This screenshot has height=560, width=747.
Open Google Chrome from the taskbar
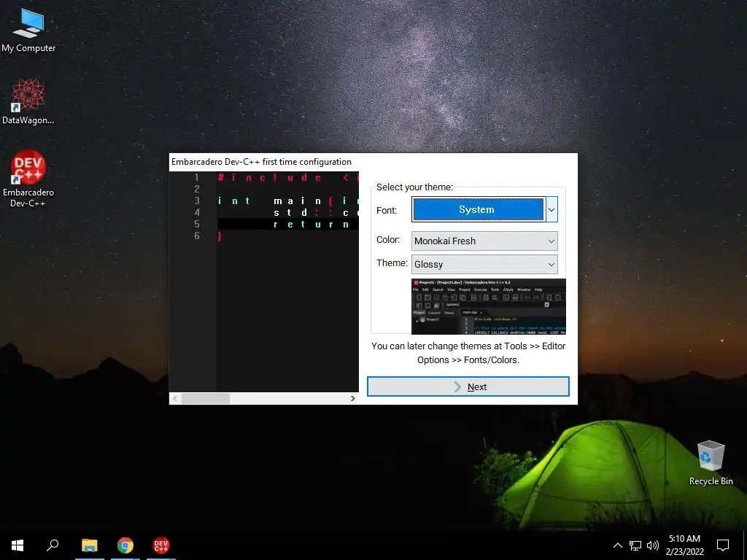click(x=125, y=545)
